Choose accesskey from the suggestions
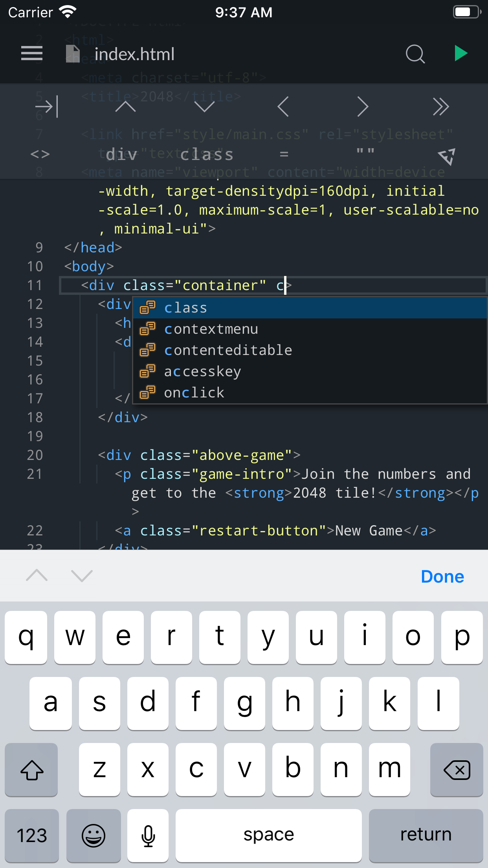 (x=310, y=371)
